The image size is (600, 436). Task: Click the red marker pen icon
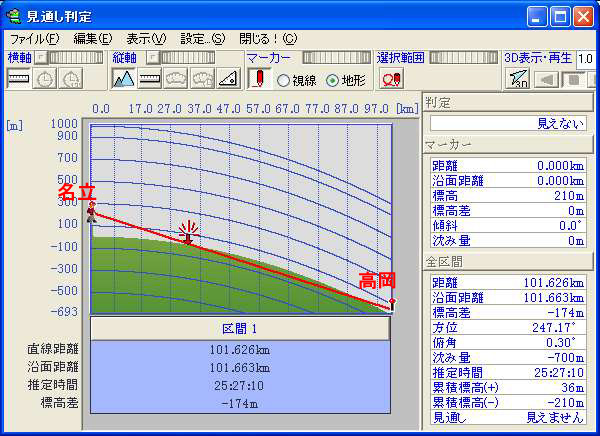(259, 79)
